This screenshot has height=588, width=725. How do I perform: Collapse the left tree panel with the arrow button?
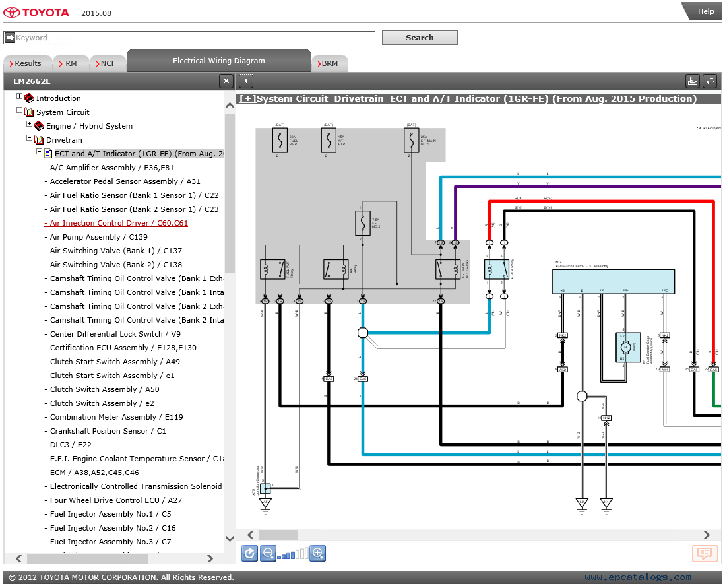click(246, 81)
